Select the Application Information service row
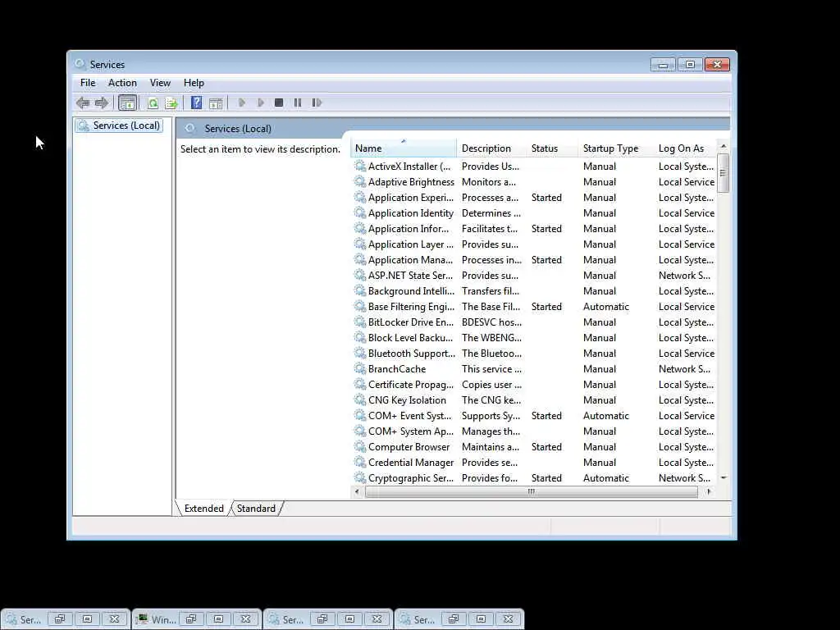 534,228
